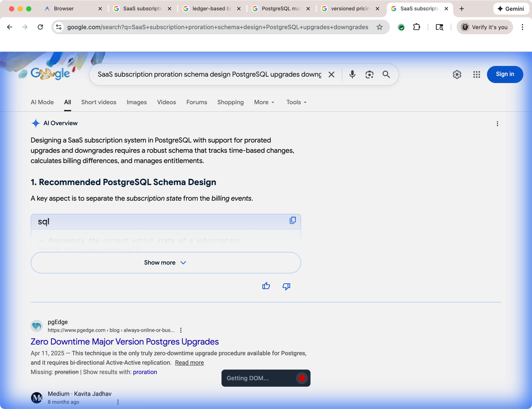Viewport: 532px width, 409px height.
Task: Open quick settings gear icon
Action: pyautogui.click(x=457, y=75)
